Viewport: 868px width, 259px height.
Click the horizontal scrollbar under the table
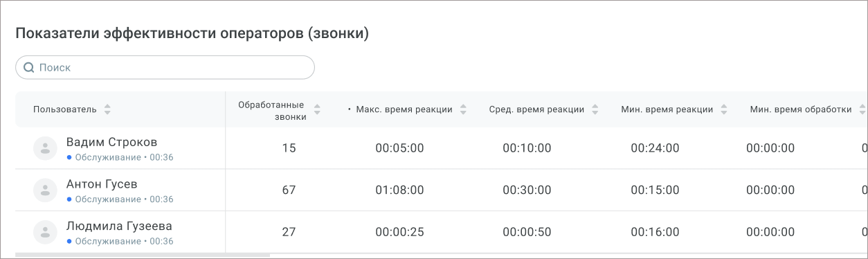coord(143,256)
